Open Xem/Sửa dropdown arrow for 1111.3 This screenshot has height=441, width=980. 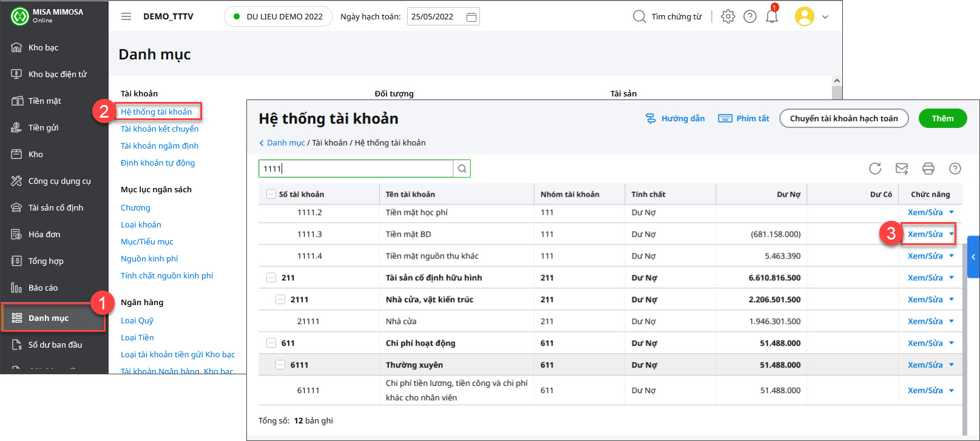[951, 234]
